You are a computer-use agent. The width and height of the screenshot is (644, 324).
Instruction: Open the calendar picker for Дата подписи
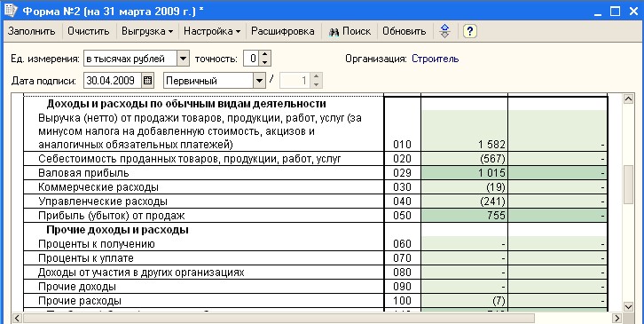coord(148,81)
